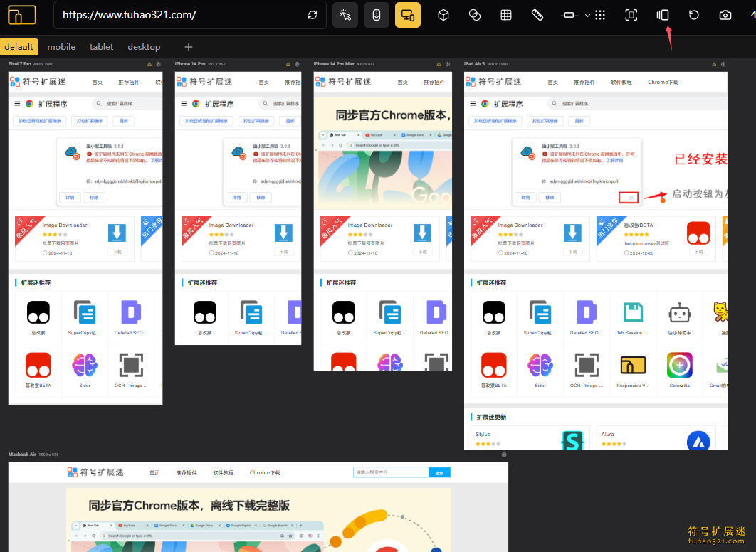Click search input in Macbook Air view
The height and width of the screenshot is (552, 756).
[391, 473]
